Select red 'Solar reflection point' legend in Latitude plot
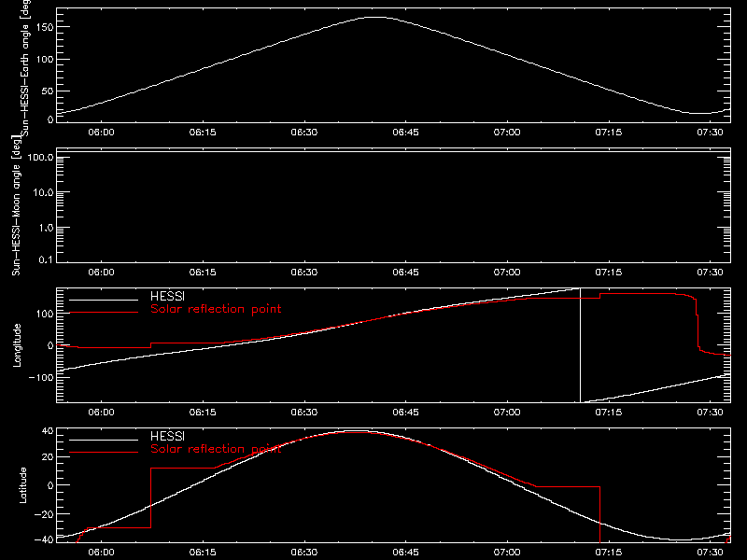This screenshot has height=560, width=747. pyautogui.click(x=216, y=449)
